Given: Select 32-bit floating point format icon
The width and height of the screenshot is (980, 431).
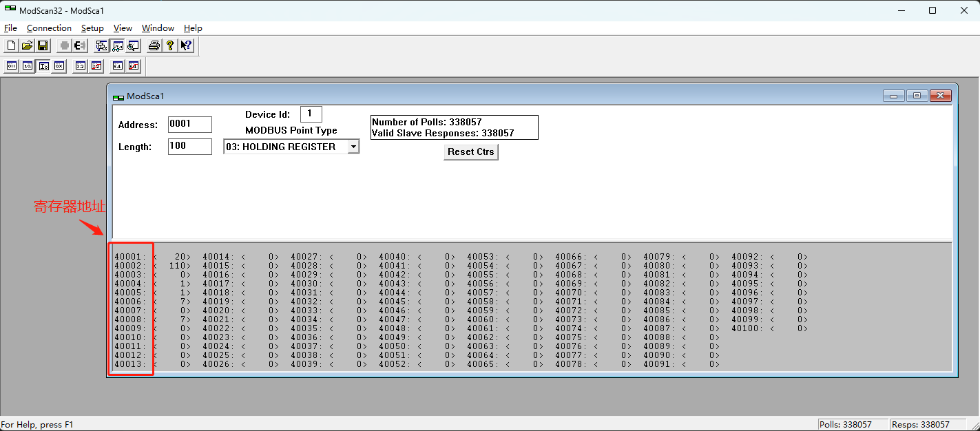Looking at the screenshot, I should click(81, 66).
